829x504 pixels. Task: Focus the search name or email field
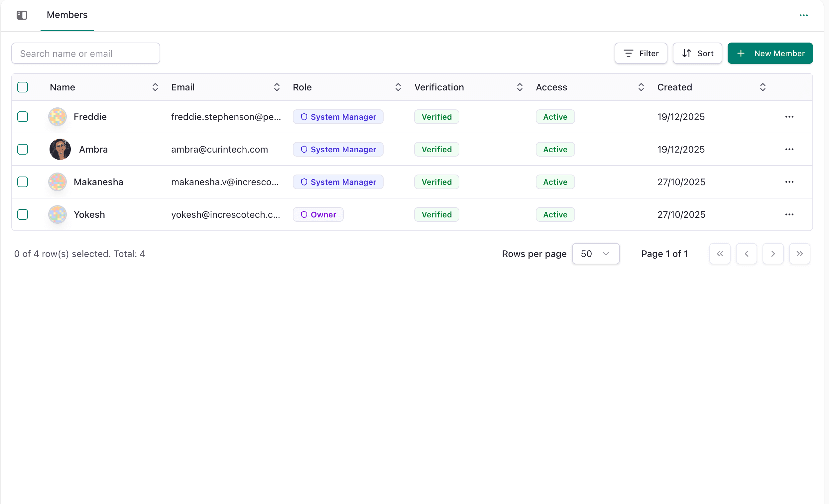[86, 53]
